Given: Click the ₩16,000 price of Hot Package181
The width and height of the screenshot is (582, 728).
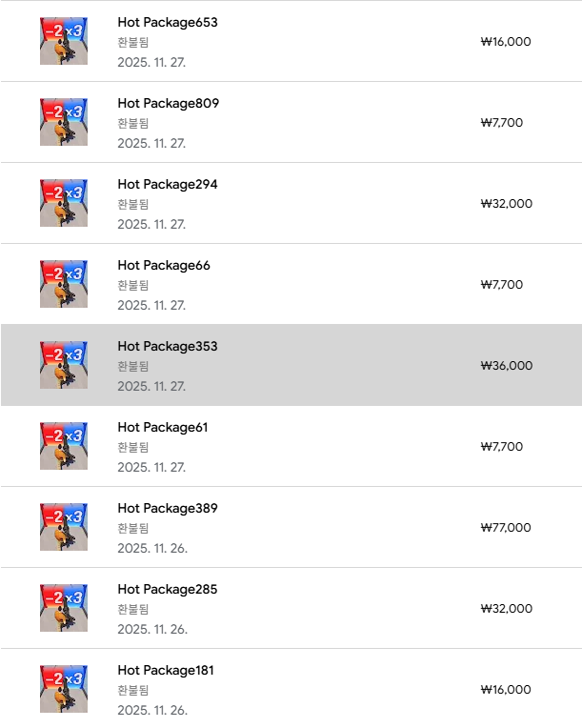Looking at the screenshot, I should (506, 690).
